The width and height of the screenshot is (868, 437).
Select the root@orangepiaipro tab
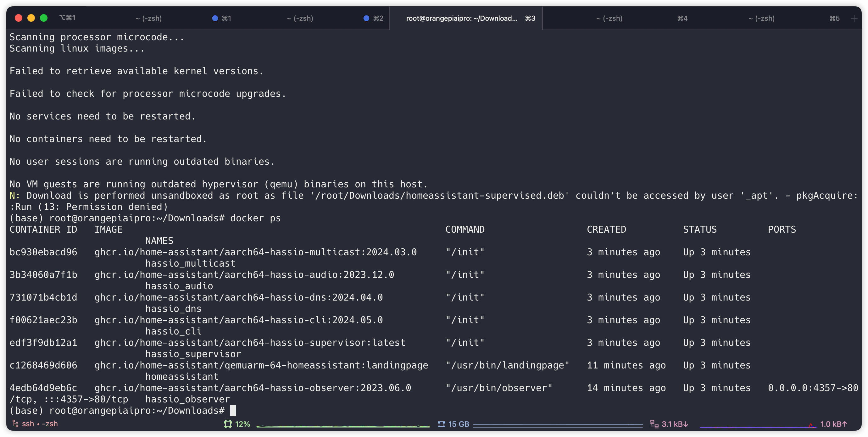[461, 18]
